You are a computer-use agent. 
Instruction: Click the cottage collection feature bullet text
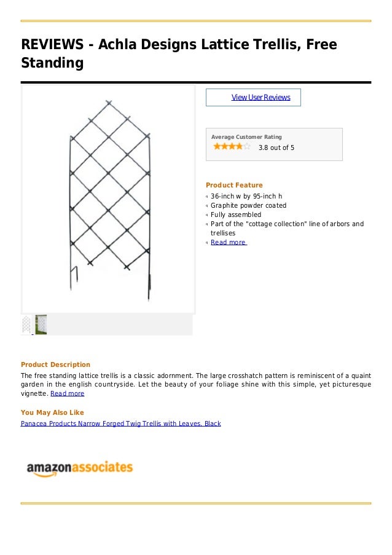(287, 228)
